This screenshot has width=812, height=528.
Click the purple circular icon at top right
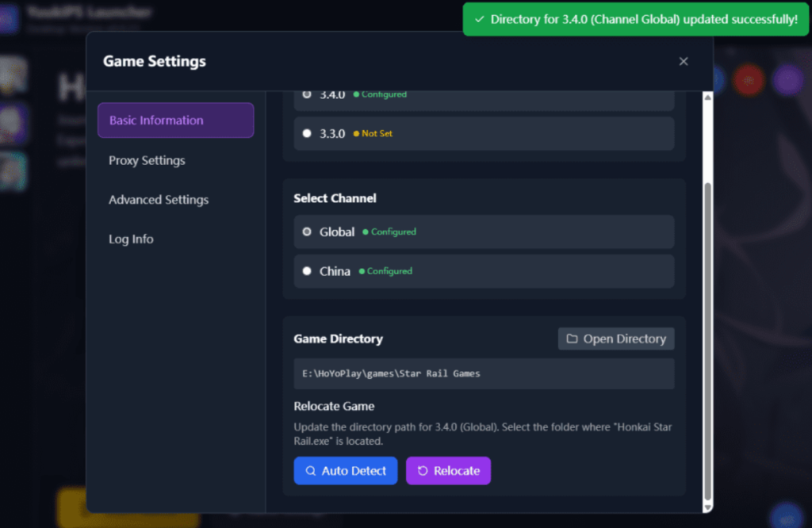point(787,79)
